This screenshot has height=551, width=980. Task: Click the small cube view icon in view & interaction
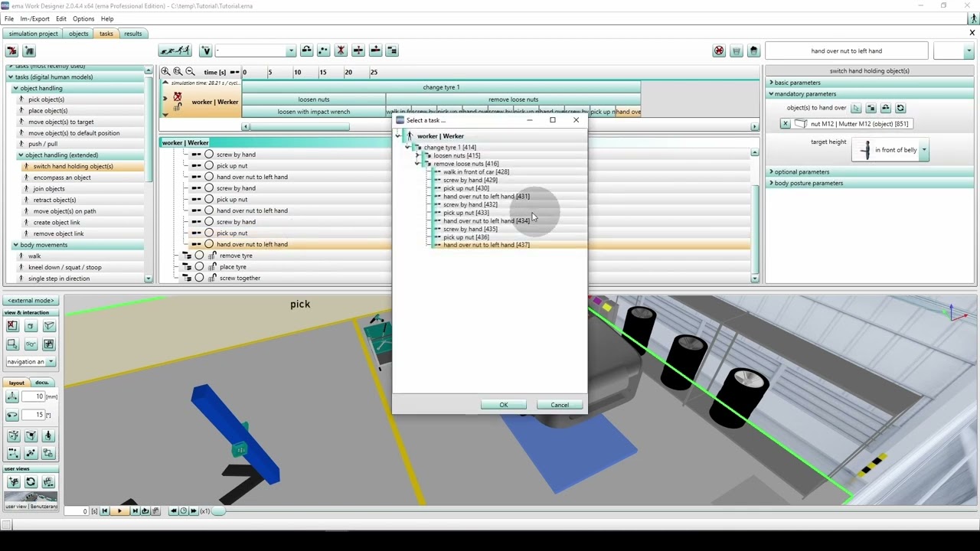[x=31, y=326]
